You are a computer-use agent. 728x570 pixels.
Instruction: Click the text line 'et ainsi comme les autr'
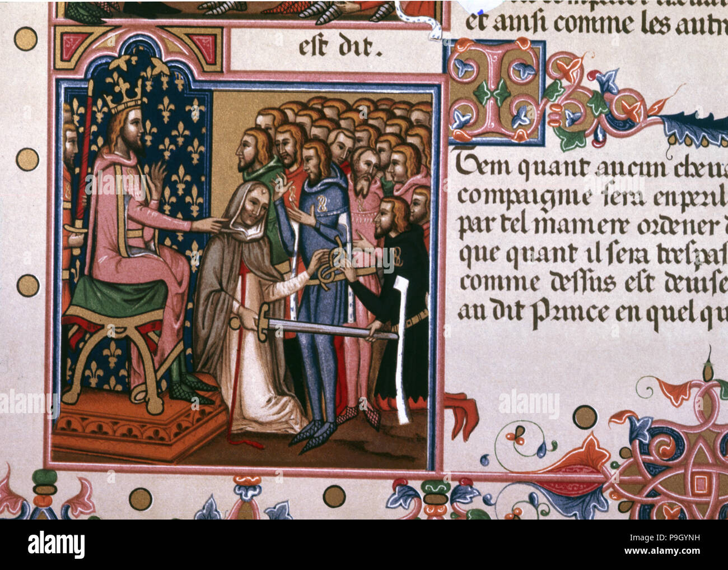(x=596, y=24)
